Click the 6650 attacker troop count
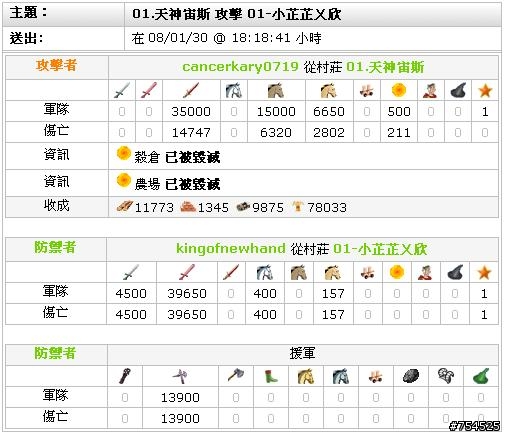 point(329,112)
